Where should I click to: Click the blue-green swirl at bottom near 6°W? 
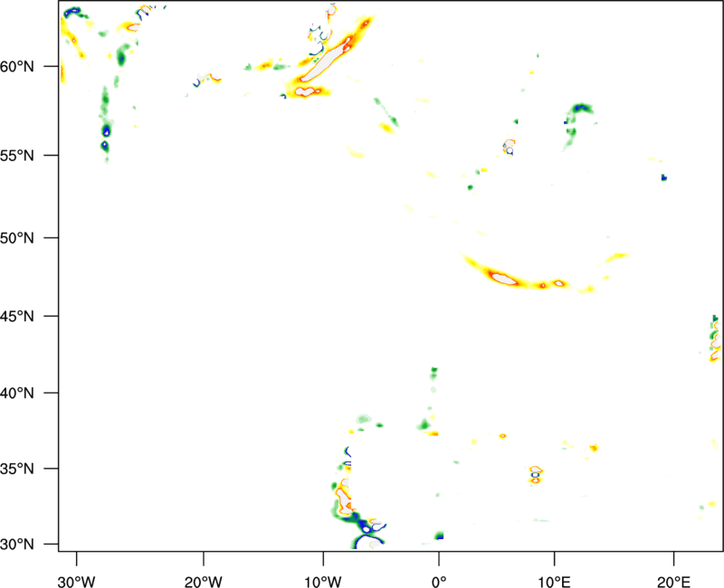click(x=366, y=528)
